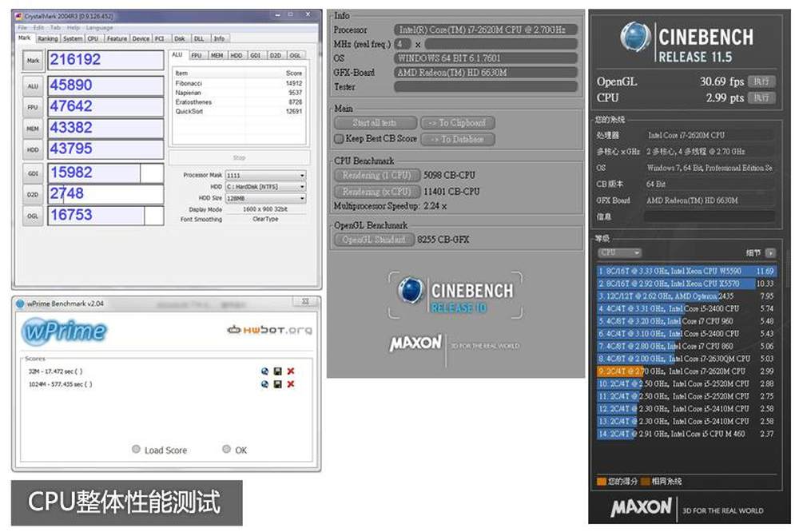
Task: Click the Rendering (x CPU) button
Action: pos(377,192)
